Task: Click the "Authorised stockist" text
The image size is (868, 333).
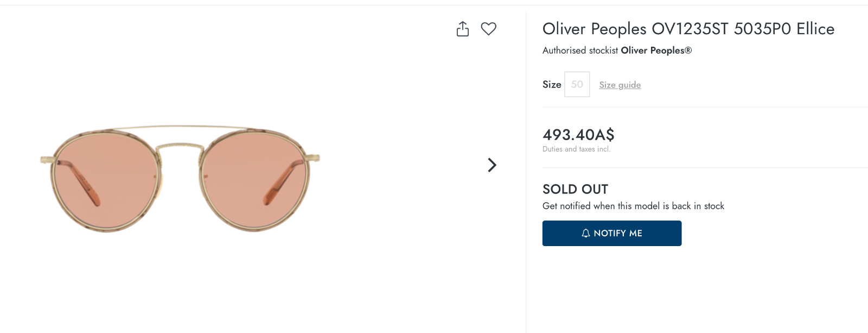Action: tap(580, 51)
